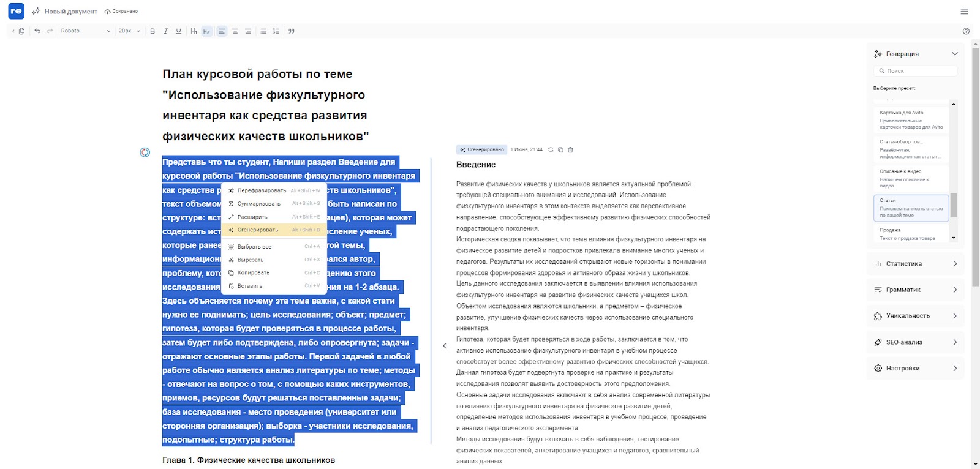This screenshot has width=980, height=469.
Task: Click the Глава 1. Физические качества школьников heading
Action: click(x=249, y=460)
